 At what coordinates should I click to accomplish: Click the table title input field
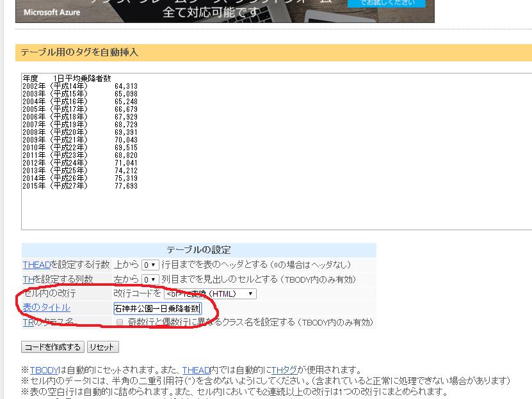[157, 308]
